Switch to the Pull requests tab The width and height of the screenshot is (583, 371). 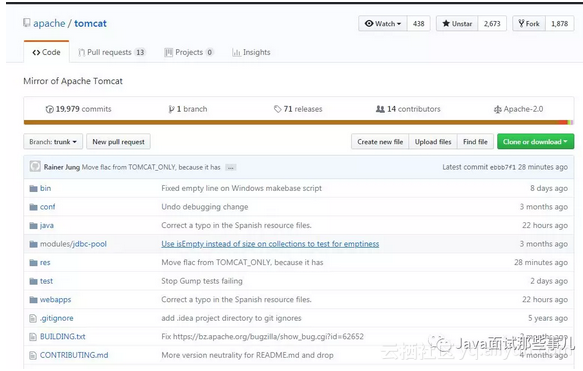click(112, 52)
